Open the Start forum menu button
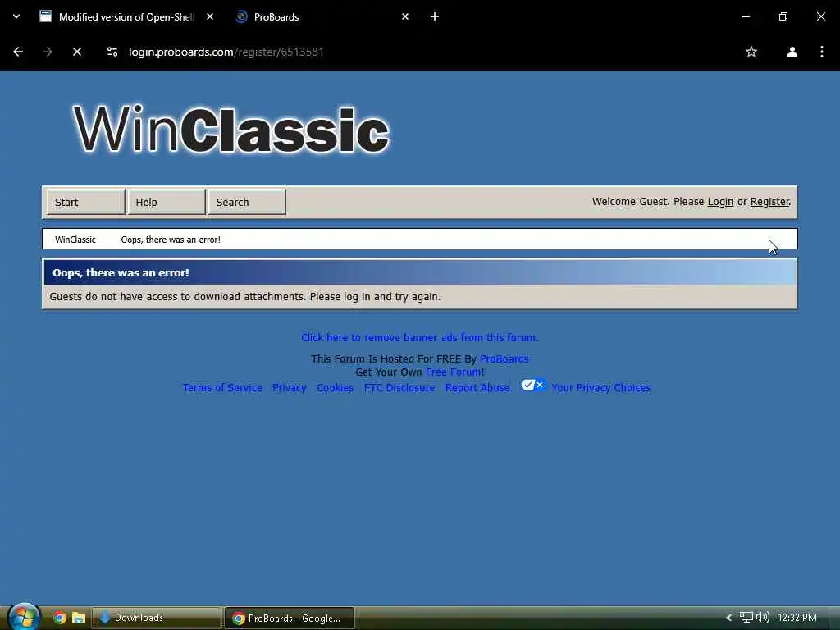840x630 pixels. [85, 202]
